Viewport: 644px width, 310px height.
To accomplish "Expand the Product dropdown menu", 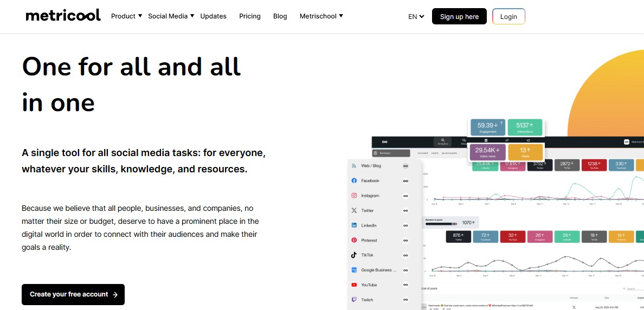I will (126, 16).
